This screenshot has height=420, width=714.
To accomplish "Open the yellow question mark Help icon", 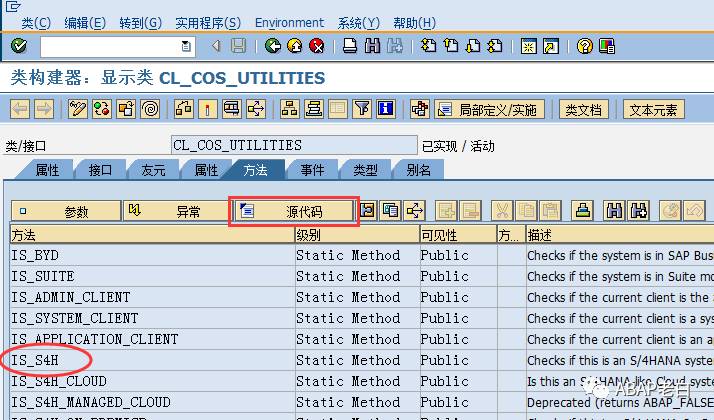I will 584,46.
